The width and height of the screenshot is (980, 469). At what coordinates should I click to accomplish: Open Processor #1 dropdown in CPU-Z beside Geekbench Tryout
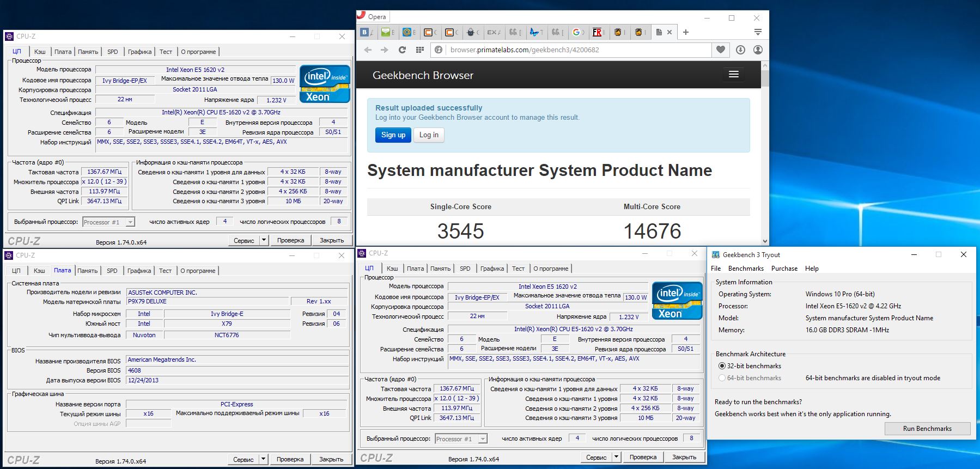(483, 438)
